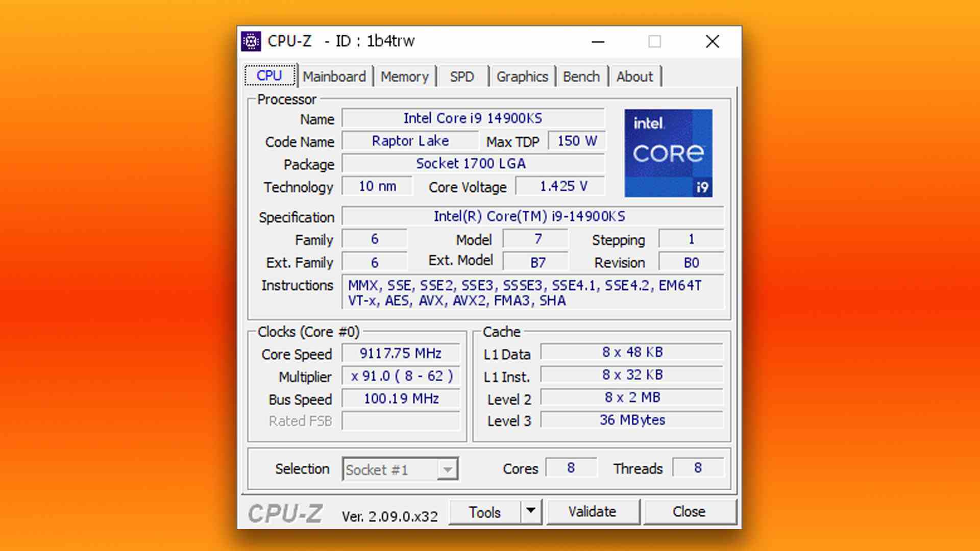
Task: Click the Processor section expander
Action: (x=283, y=100)
